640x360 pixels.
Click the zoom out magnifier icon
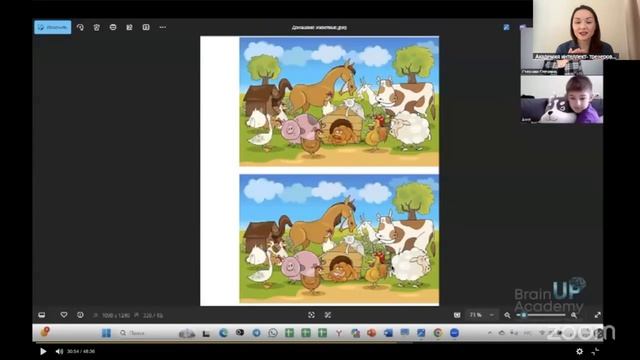pos(507,315)
